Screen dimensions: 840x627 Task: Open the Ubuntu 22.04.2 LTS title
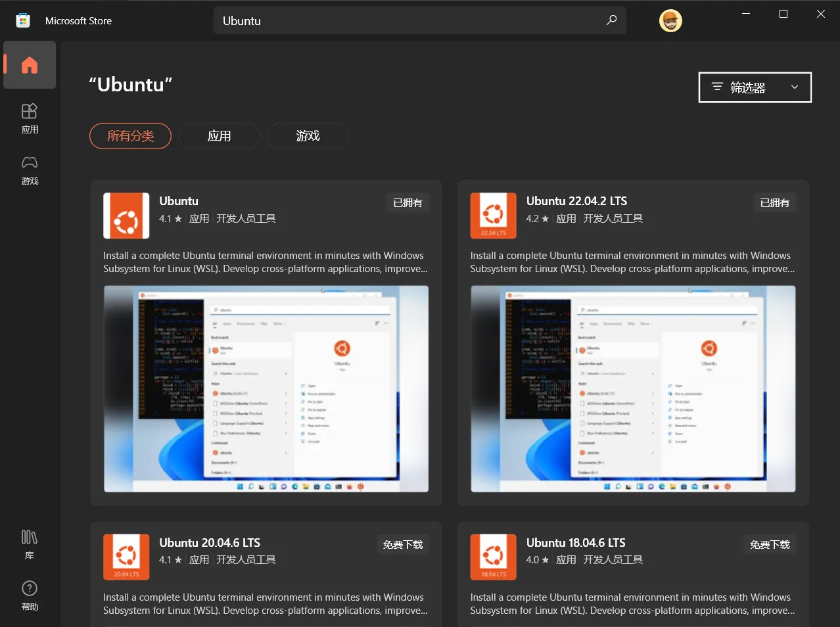pos(576,201)
